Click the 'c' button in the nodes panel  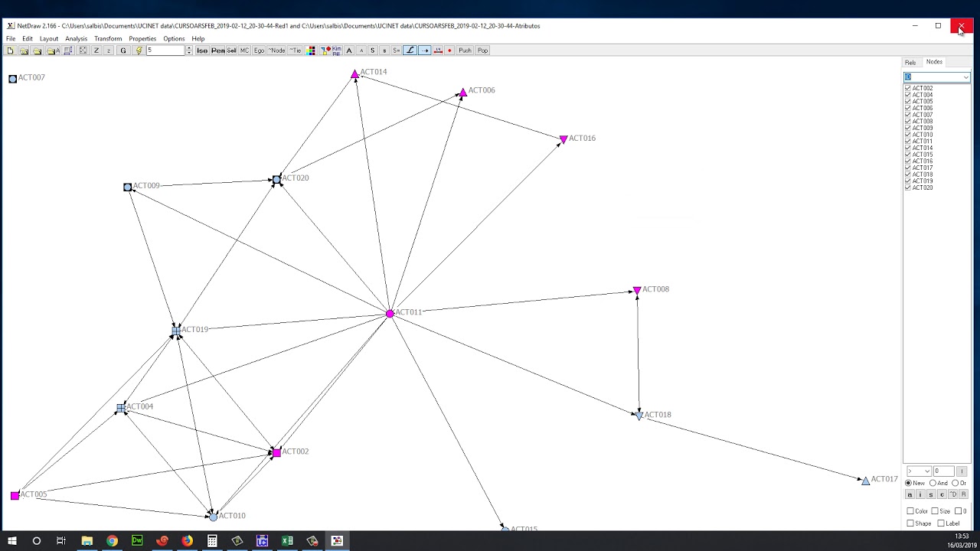point(942,494)
